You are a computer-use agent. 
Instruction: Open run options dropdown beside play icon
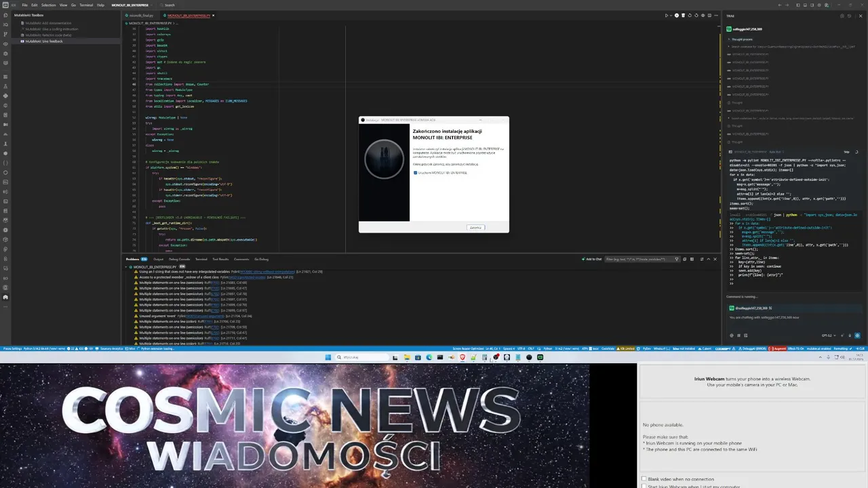671,15
